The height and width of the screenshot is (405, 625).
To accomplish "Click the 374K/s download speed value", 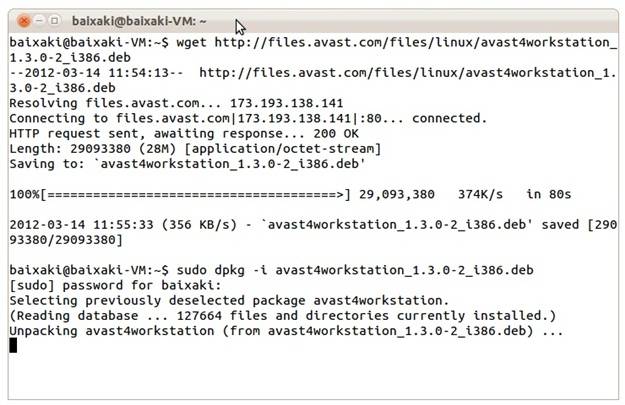I will [480, 195].
